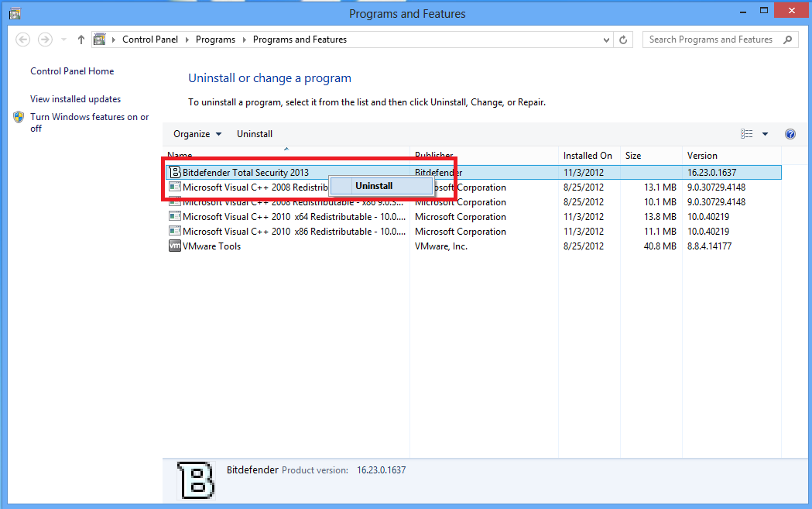The height and width of the screenshot is (509, 812).
Task: Open Turn Windows features on or off
Action: point(89,122)
